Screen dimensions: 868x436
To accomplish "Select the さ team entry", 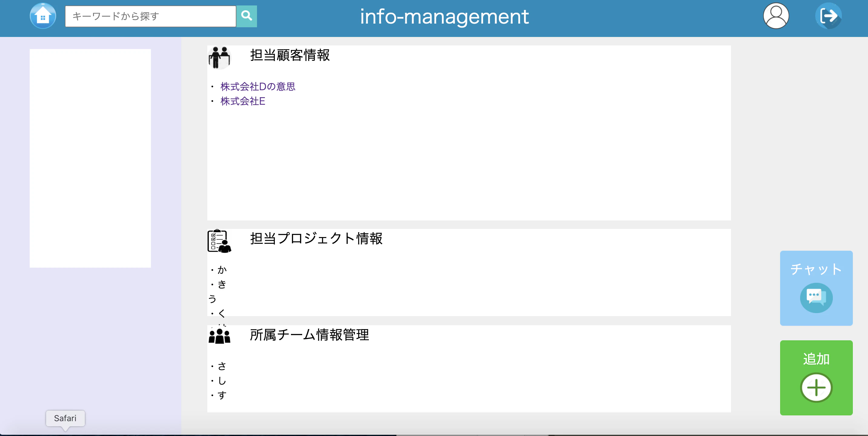I will (x=222, y=366).
